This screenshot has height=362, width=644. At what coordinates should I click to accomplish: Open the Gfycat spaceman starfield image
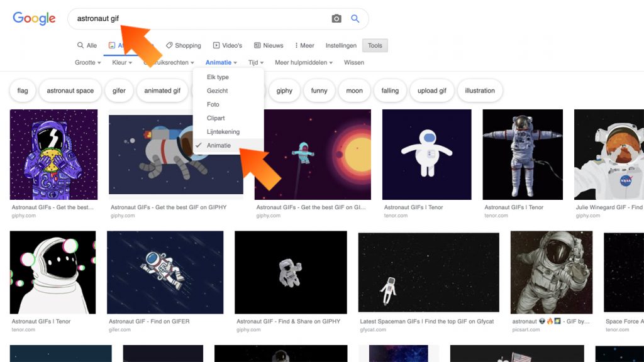pos(429,273)
